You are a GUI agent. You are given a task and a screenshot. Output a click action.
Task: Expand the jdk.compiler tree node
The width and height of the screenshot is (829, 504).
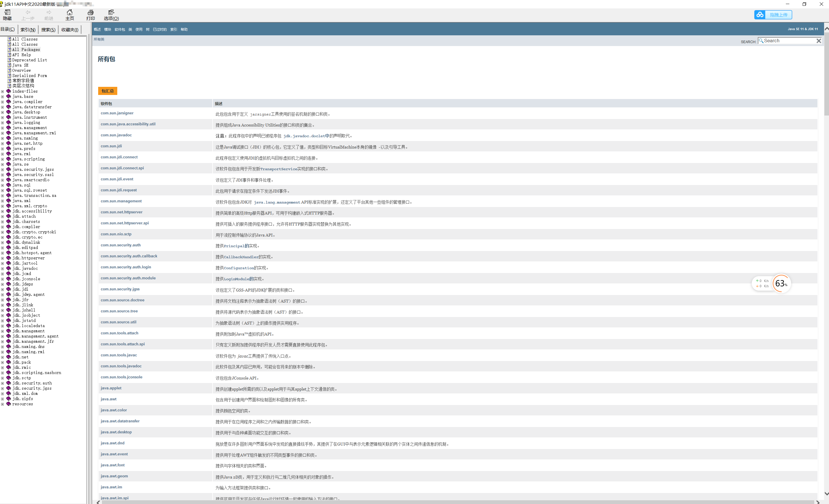coord(2,227)
